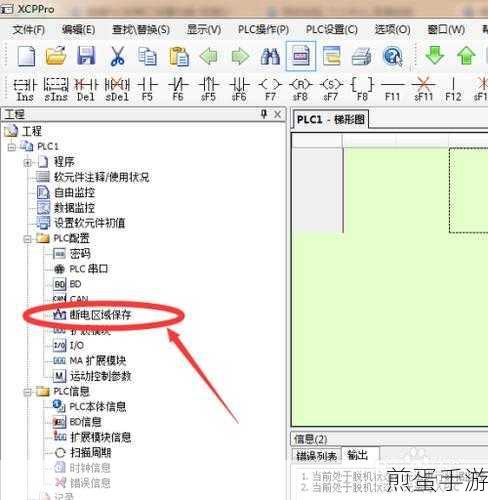
Task: Insert reset coil sF8
Action: (x=300, y=89)
